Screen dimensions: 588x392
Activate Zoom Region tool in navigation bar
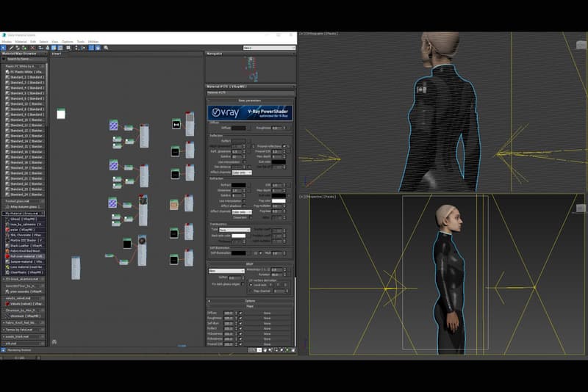(x=276, y=349)
